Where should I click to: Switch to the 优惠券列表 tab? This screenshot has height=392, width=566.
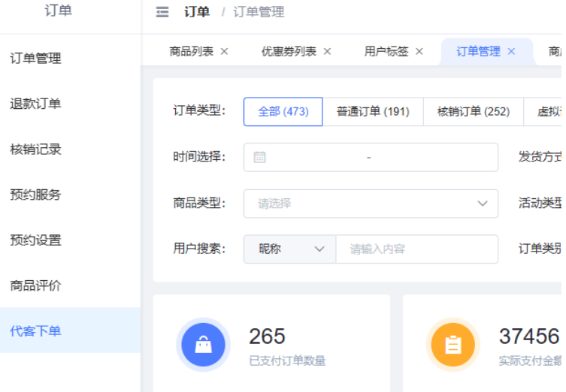pos(289,52)
